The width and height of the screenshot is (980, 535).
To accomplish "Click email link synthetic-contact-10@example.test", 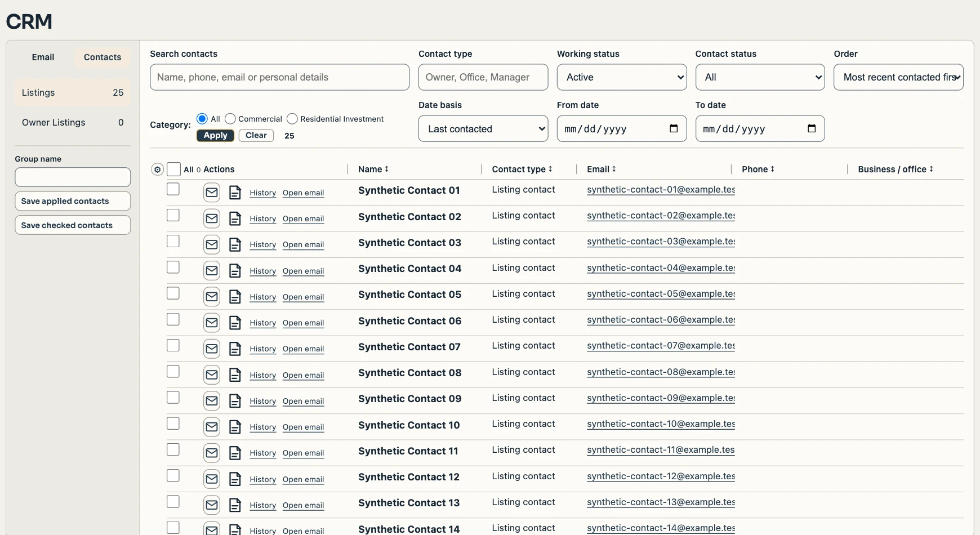I will 661,424.
